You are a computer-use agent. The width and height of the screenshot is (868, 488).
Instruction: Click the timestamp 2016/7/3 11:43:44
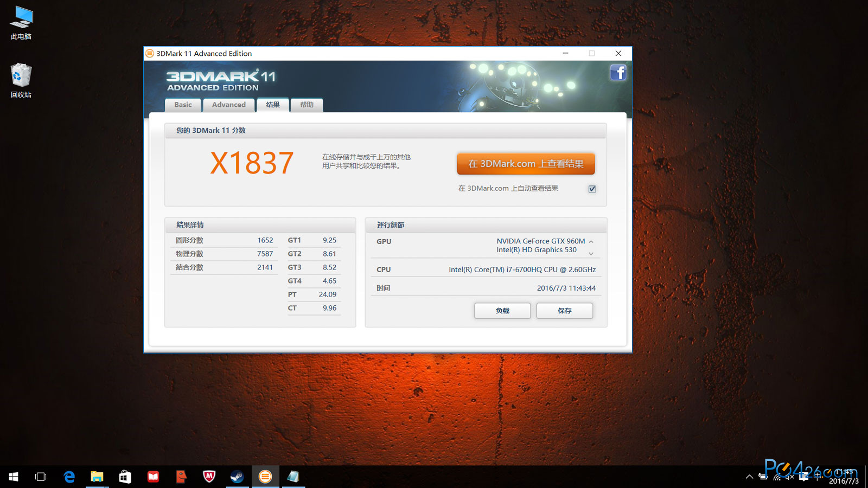[566, 288]
